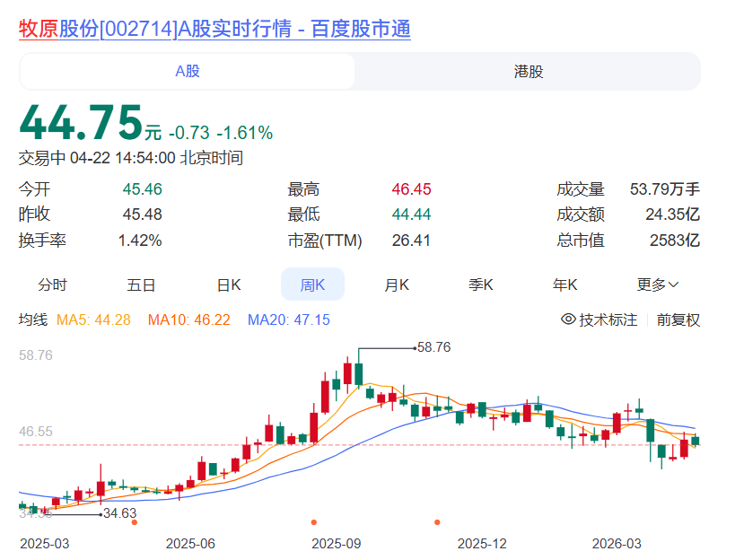Click the highlighted 周K period button

311,284
